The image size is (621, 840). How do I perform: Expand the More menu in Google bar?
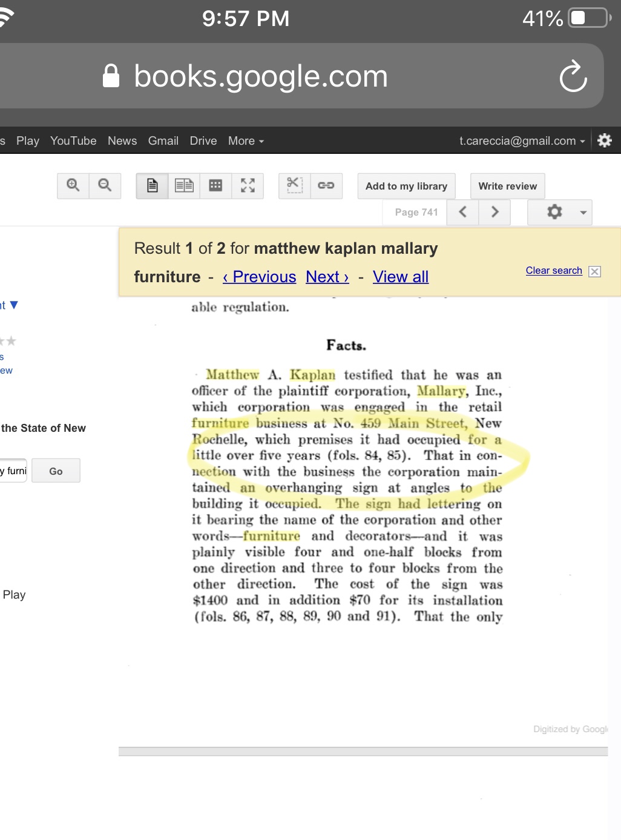[246, 141]
